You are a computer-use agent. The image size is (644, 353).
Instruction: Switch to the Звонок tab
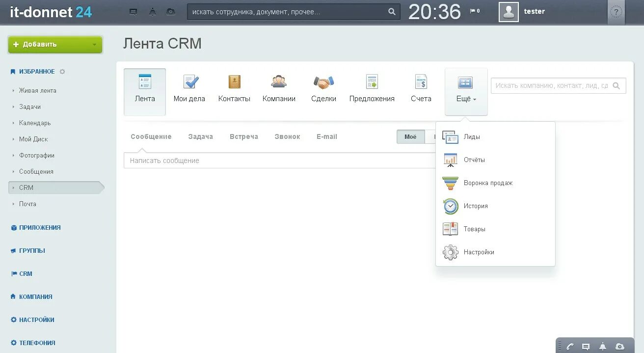point(287,137)
